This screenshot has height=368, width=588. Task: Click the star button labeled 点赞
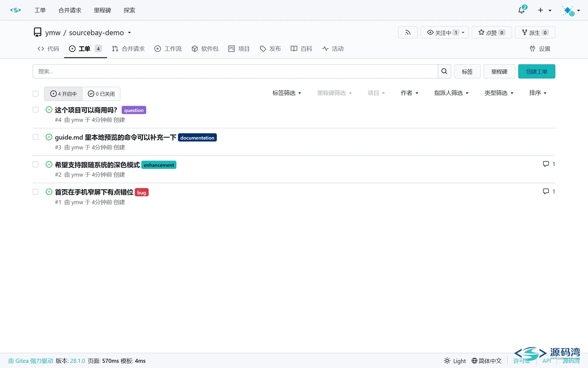492,32
